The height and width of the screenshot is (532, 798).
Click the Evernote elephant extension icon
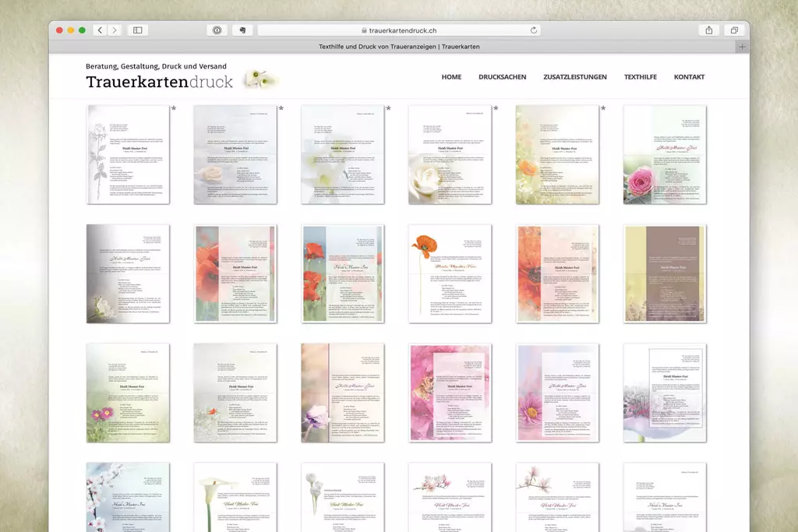[242, 30]
